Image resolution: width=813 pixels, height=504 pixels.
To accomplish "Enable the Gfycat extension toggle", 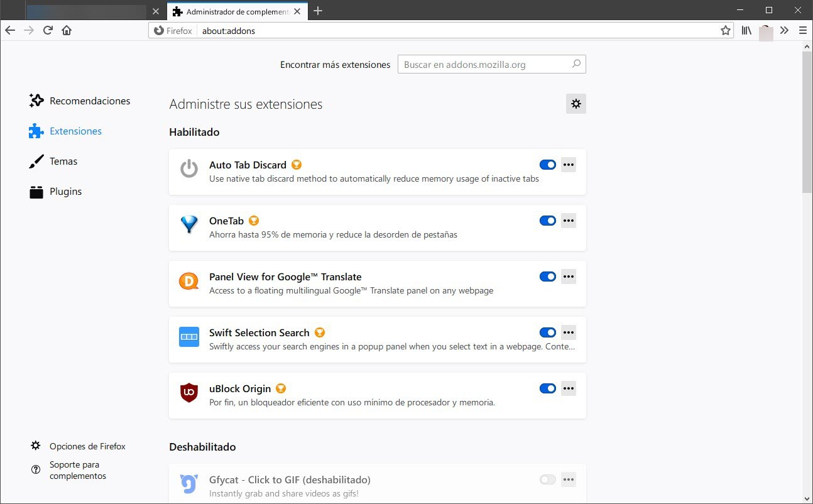I will [x=547, y=479].
